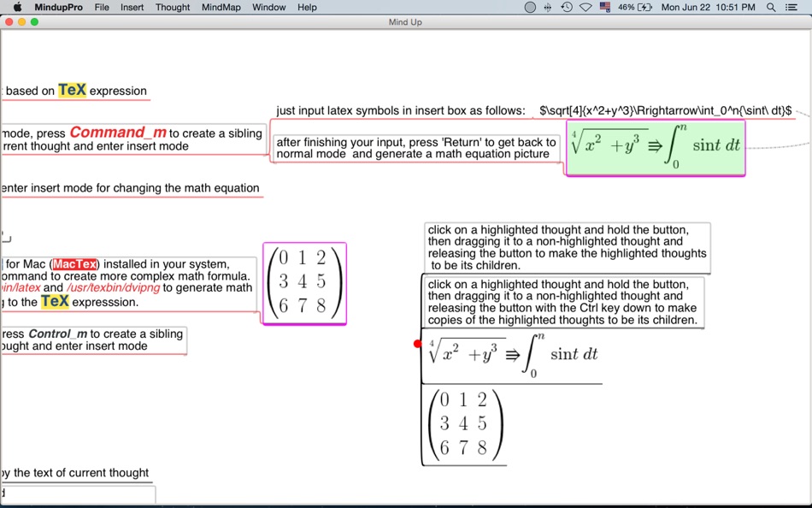Select thought 'after finishing your input, press Return'

click(x=416, y=148)
